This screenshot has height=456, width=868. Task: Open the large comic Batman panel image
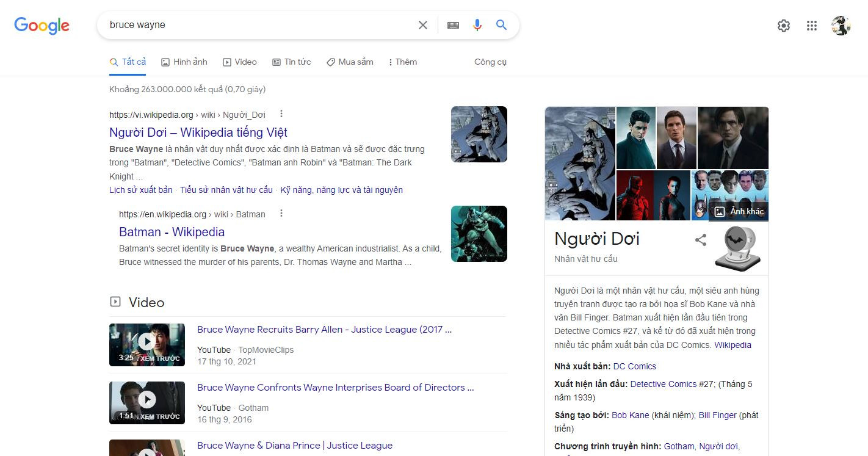(x=580, y=164)
